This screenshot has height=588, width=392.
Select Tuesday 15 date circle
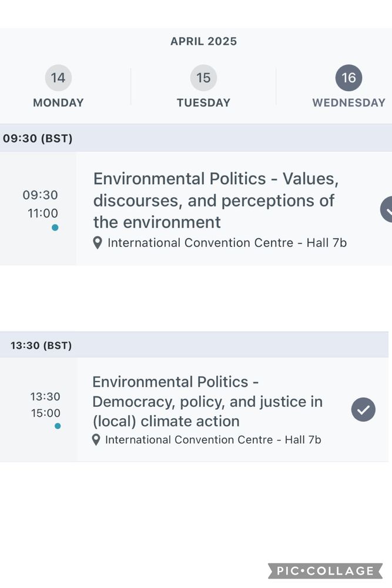203,78
